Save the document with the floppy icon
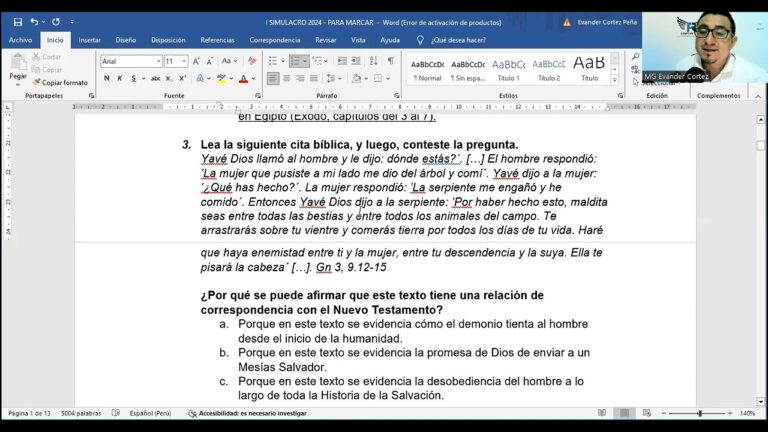 click(18, 22)
